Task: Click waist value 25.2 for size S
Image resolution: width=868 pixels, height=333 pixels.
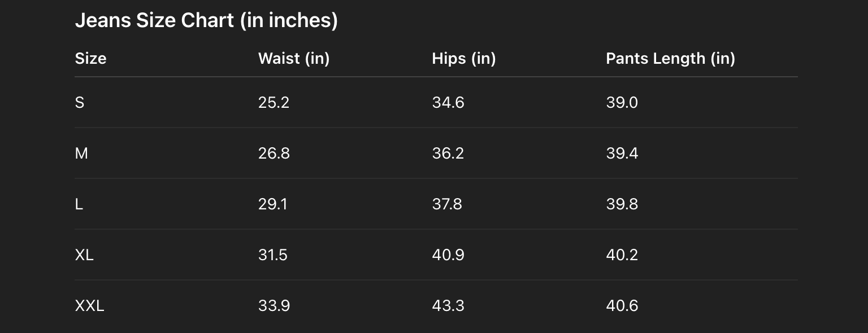Action: tap(274, 103)
